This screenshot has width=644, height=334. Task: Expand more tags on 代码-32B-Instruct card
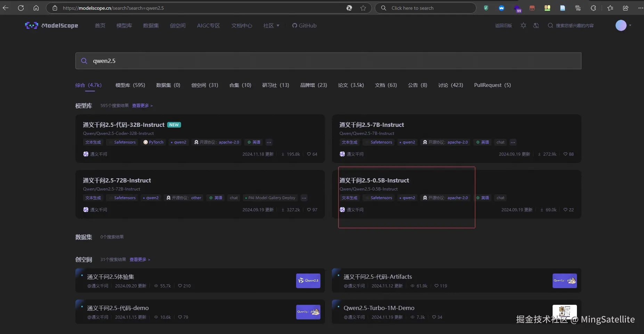click(x=269, y=142)
